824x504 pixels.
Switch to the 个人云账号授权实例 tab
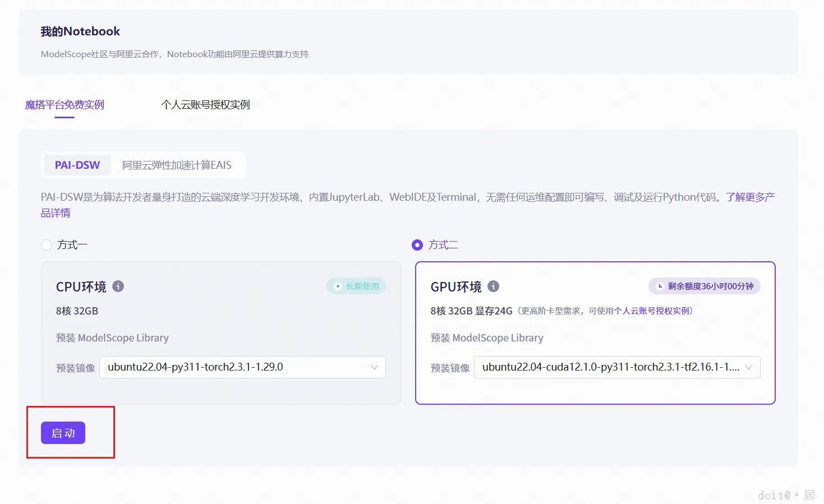coord(205,104)
